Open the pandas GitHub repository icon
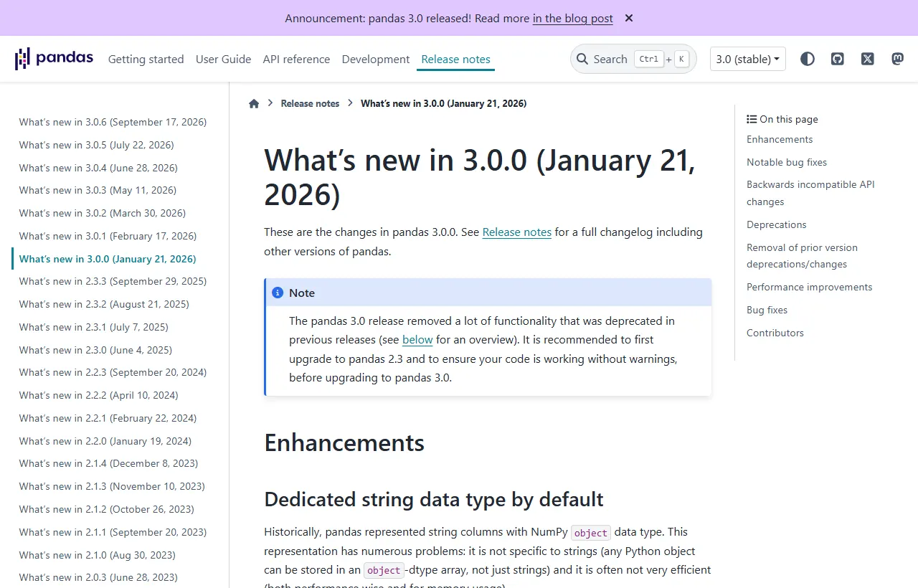Screen dimensions: 918x588 coord(838,59)
